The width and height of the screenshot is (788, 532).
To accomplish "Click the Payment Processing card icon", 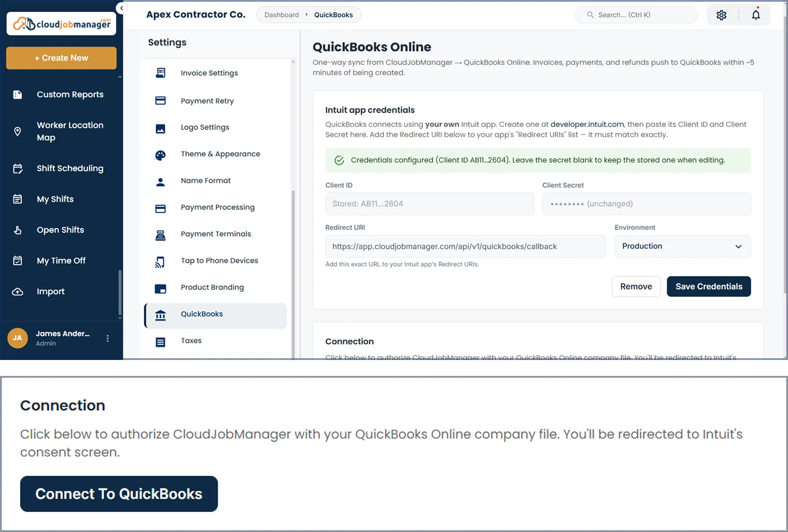I will (161, 208).
